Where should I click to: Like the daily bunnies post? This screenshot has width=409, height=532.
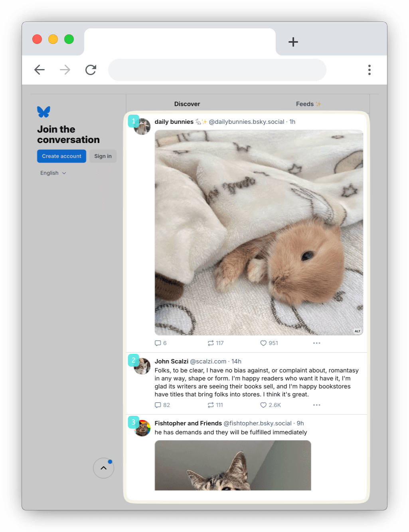tap(263, 343)
